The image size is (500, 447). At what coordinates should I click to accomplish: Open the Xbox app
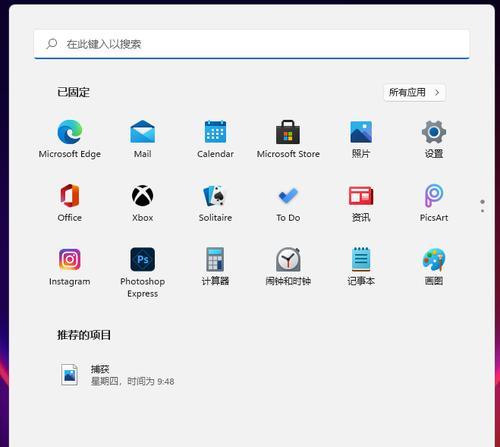coord(143,203)
